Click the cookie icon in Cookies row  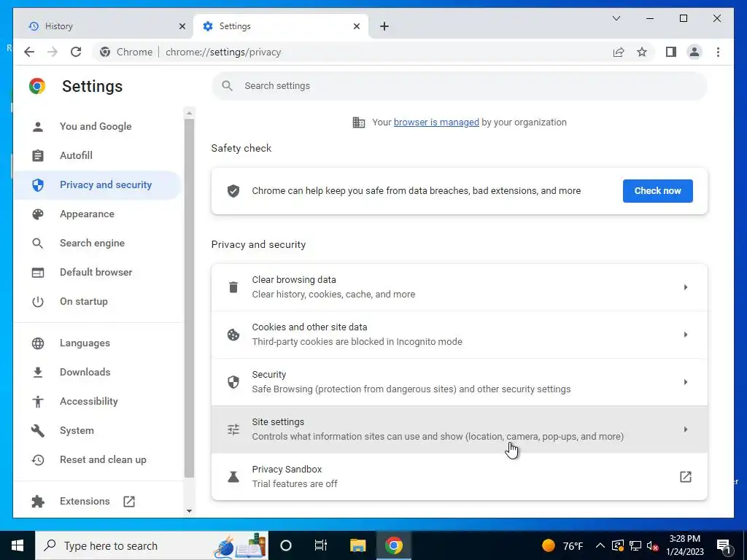pos(233,335)
